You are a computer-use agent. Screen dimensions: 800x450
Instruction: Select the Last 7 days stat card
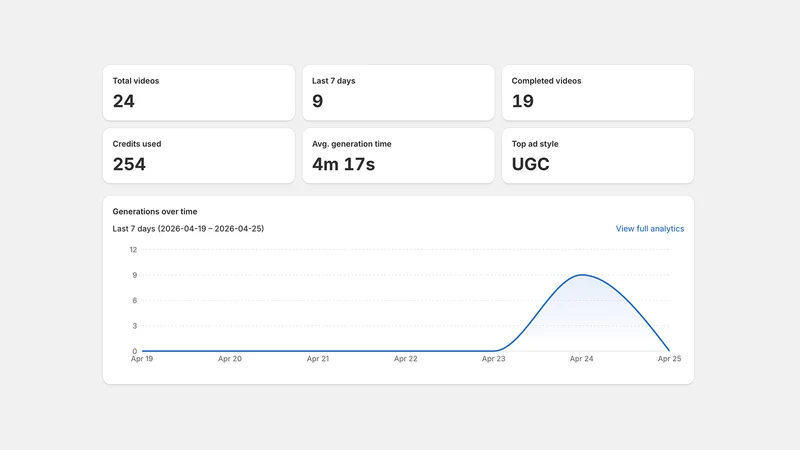click(398, 93)
